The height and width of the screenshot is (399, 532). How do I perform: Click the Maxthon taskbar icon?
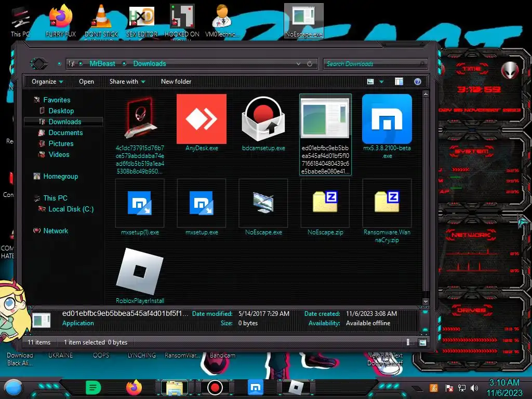[256, 388]
